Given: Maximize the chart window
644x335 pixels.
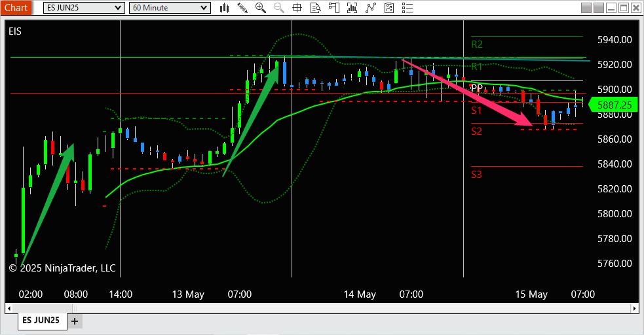Looking at the screenshot, I should (624, 8).
